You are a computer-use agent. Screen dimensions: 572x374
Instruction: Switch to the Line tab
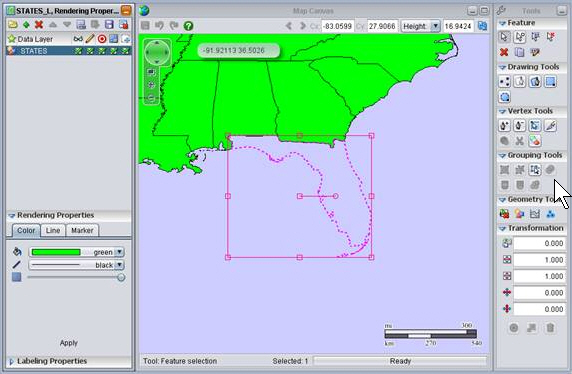pyautogui.click(x=53, y=231)
